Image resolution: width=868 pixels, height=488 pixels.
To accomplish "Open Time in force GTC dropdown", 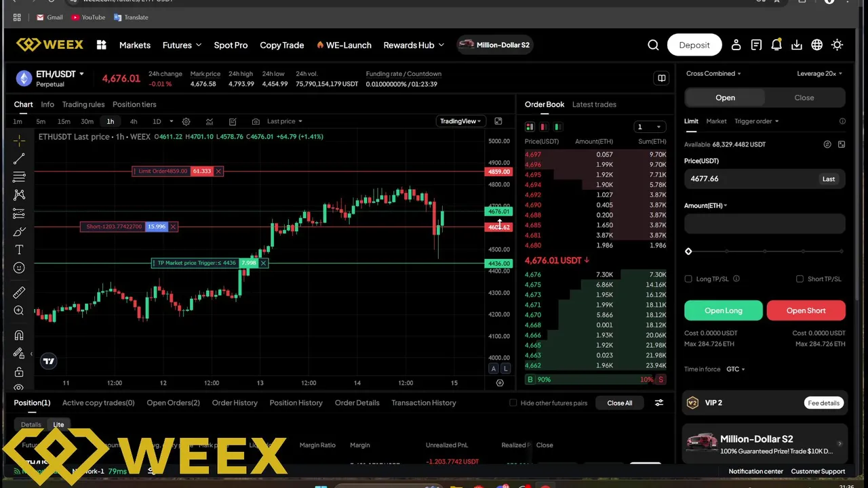I will tap(735, 369).
